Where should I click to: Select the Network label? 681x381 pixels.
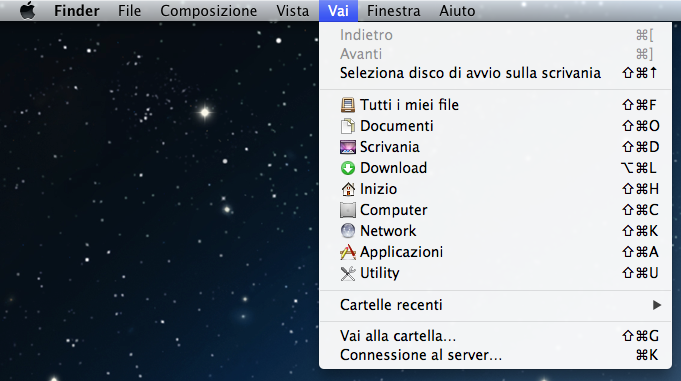click(x=388, y=231)
